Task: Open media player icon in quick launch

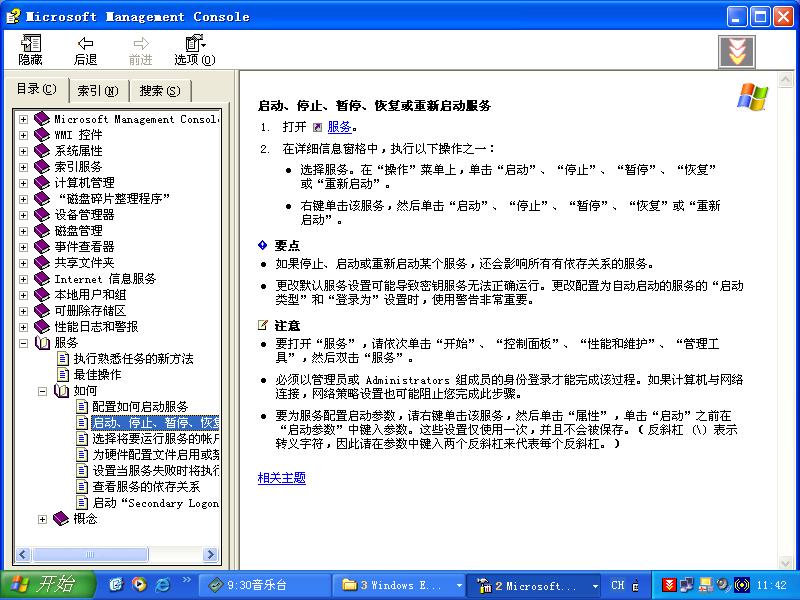Action: pyautogui.click(x=139, y=585)
